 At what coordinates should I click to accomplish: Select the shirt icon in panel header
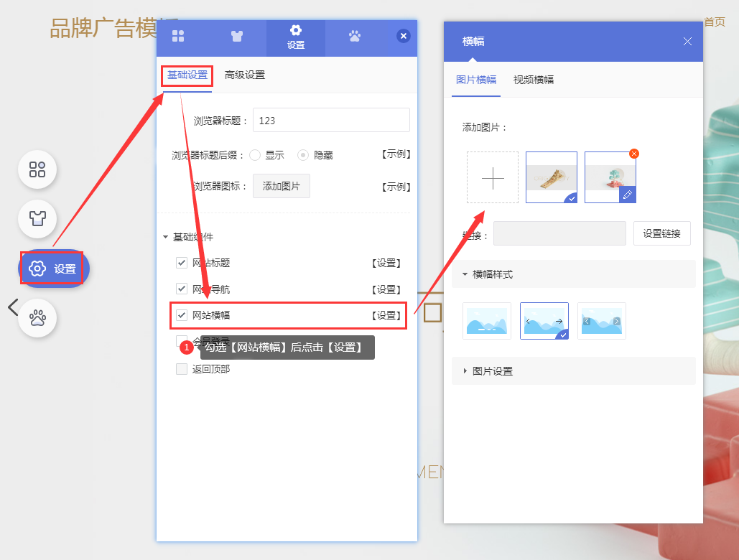[237, 37]
